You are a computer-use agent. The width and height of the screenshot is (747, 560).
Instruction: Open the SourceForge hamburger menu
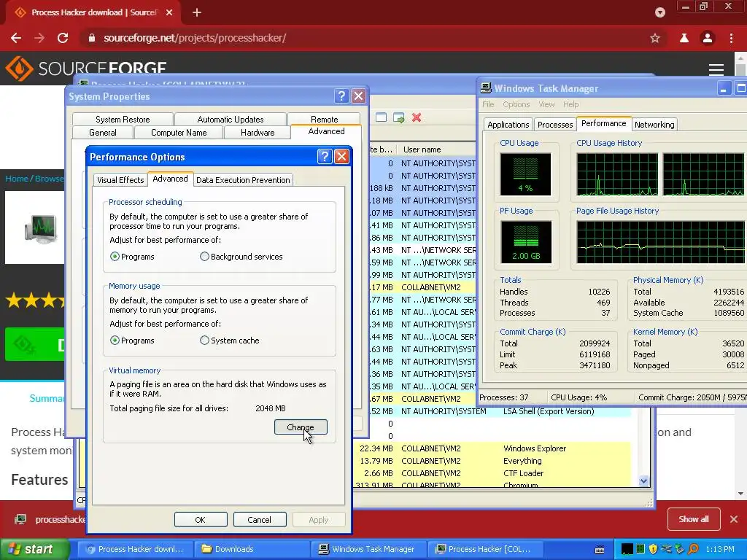(716, 69)
